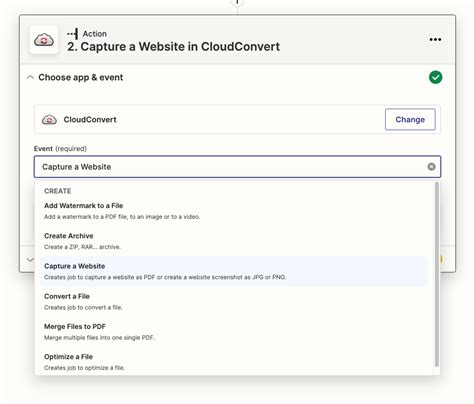The width and height of the screenshot is (474, 404).
Task: Click the Event (required) field label
Action: (x=60, y=149)
